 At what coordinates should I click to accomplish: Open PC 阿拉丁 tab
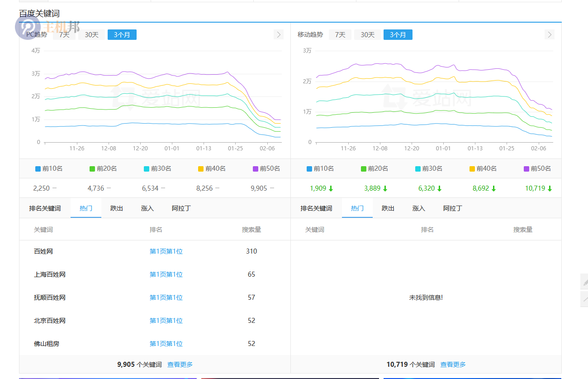pyautogui.click(x=181, y=208)
